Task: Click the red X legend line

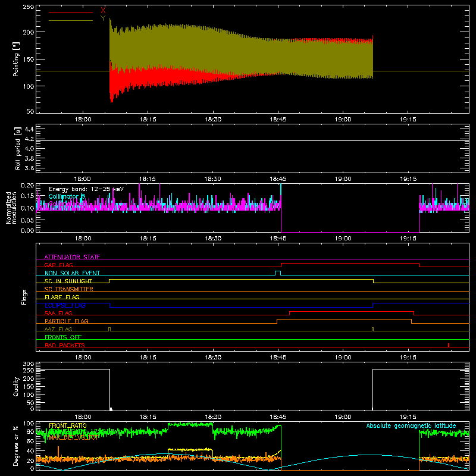Action: click(x=70, y=12)
